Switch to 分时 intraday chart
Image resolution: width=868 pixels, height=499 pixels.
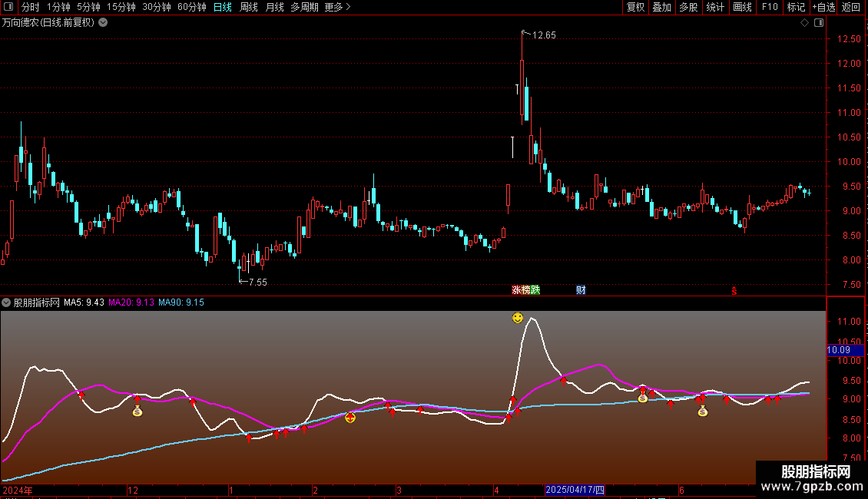[x=31, y=7]
